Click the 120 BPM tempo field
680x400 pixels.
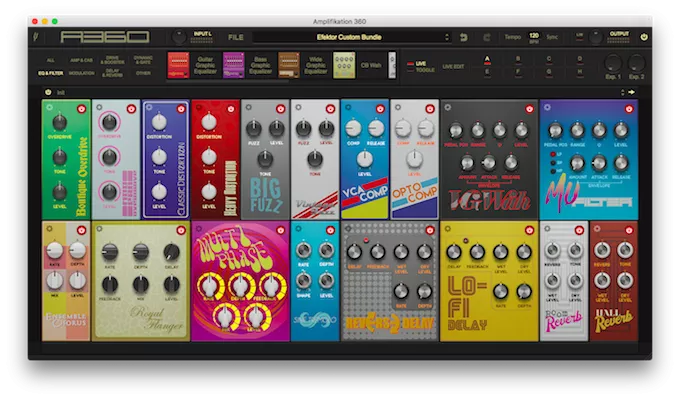pos(534,37)
